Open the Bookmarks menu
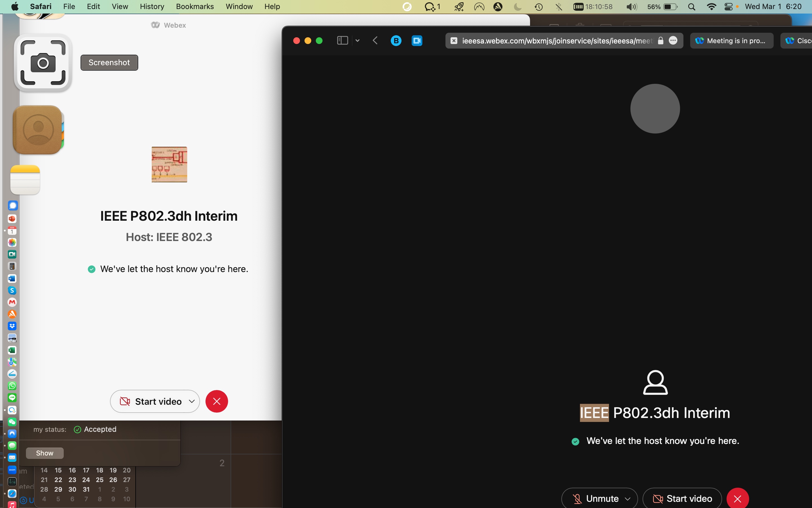 point(195,7)
